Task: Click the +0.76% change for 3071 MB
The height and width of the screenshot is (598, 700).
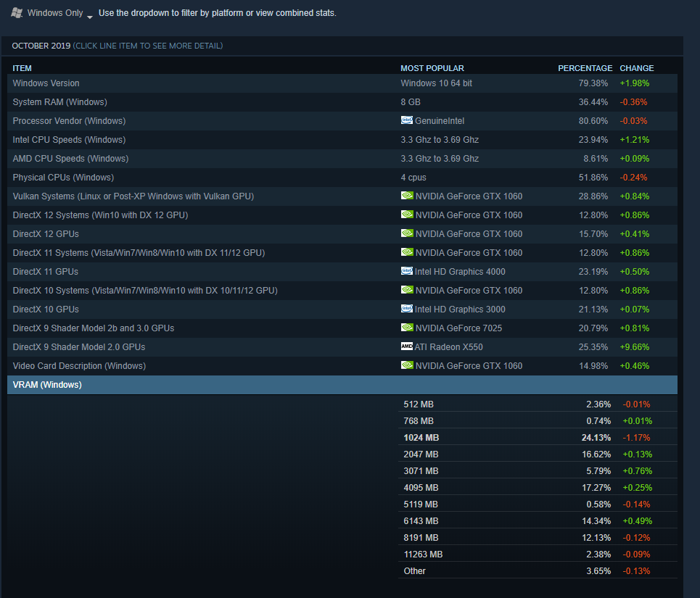Action: 637,471
